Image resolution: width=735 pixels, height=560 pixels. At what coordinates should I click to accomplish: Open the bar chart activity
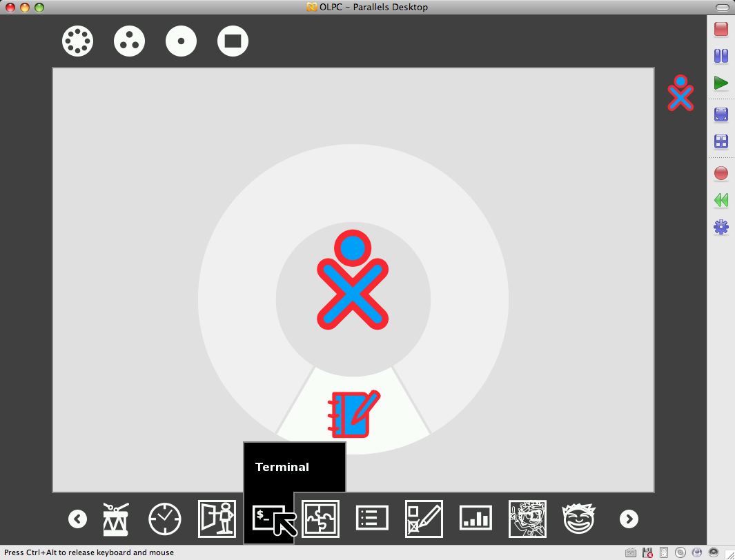476,519
